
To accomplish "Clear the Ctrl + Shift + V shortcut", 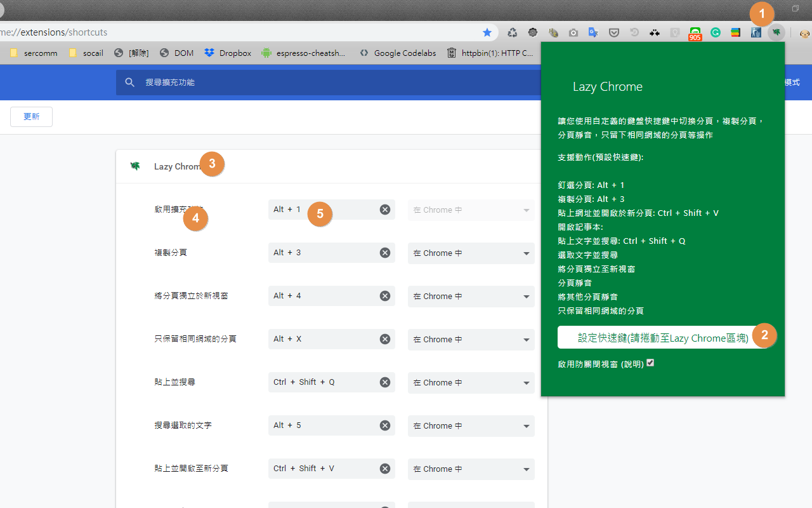I will click(x=385, y=469).
